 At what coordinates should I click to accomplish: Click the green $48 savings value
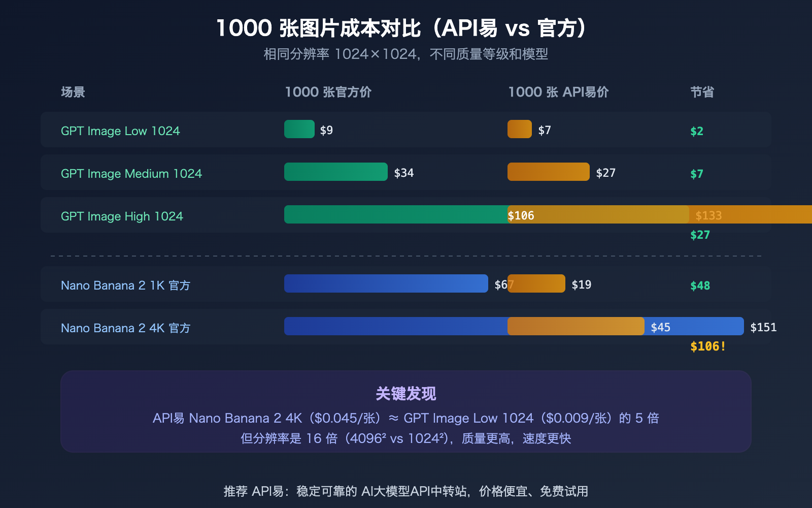coord(700,285)
